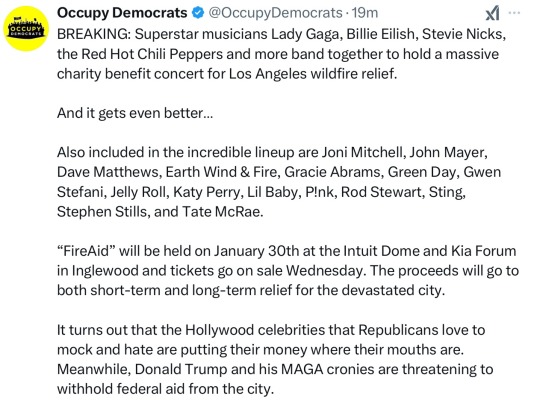Open the Grok explain-post icon

(x=492, y=14)
